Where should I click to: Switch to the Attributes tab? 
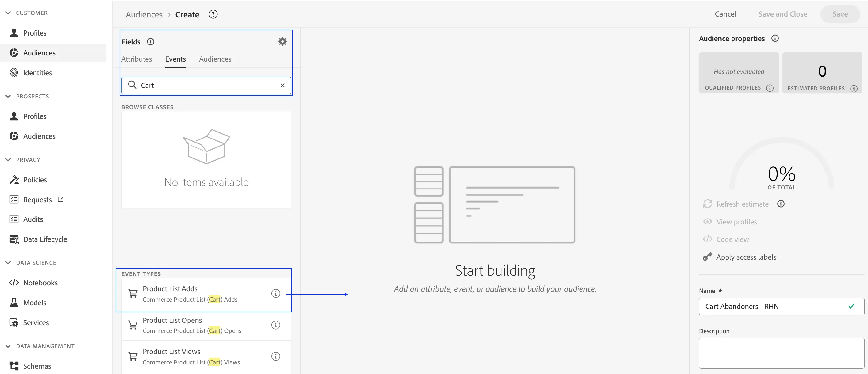[136, 59]
